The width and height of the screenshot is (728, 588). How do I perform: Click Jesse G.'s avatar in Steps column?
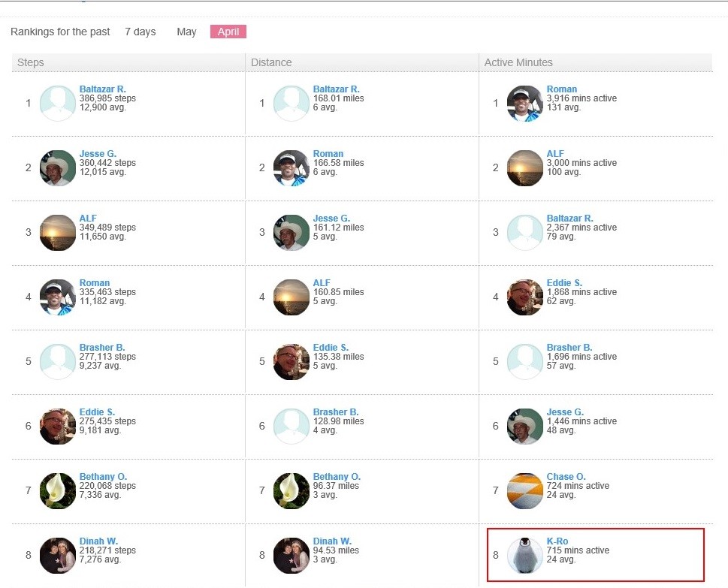tap(58, 168)
